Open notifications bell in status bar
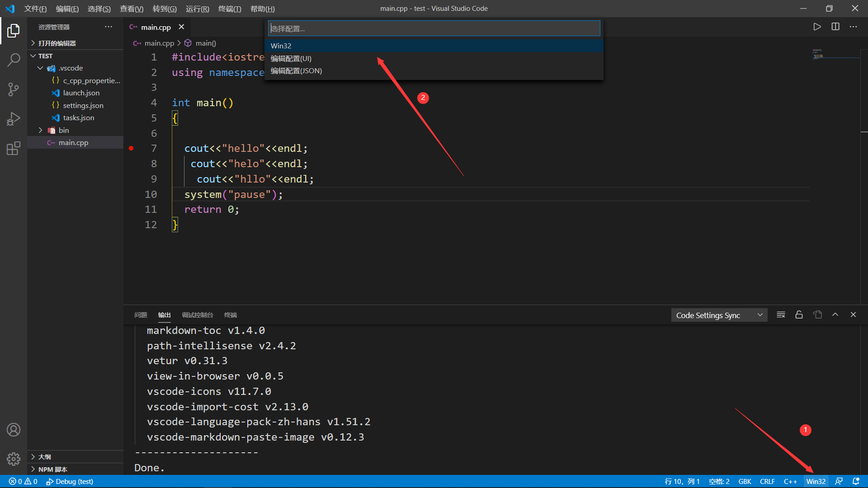Screen dimensions: 868x488 pyautogui.click(x=856, y=481)
